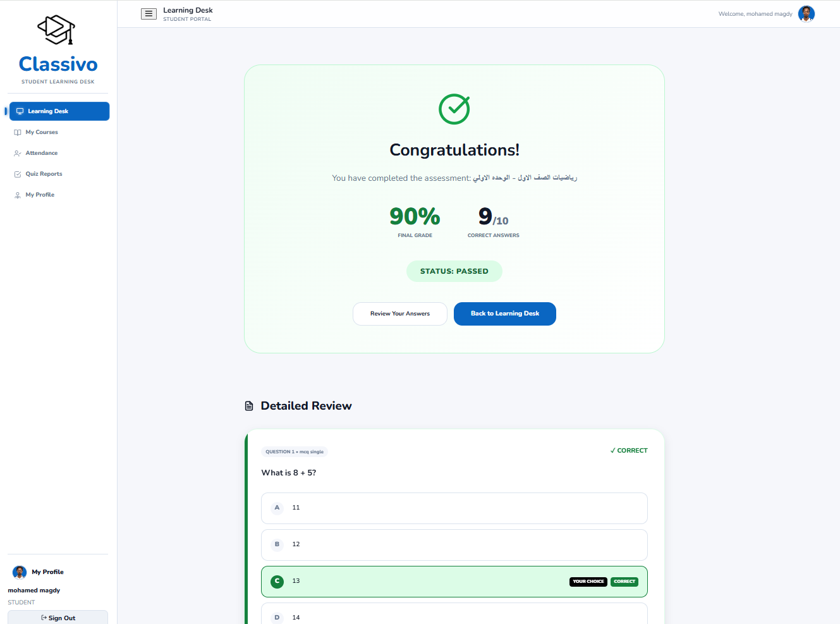Click the Learning Desk monitor icon
This screenshot has width=840, height=624.
point(20,111)
